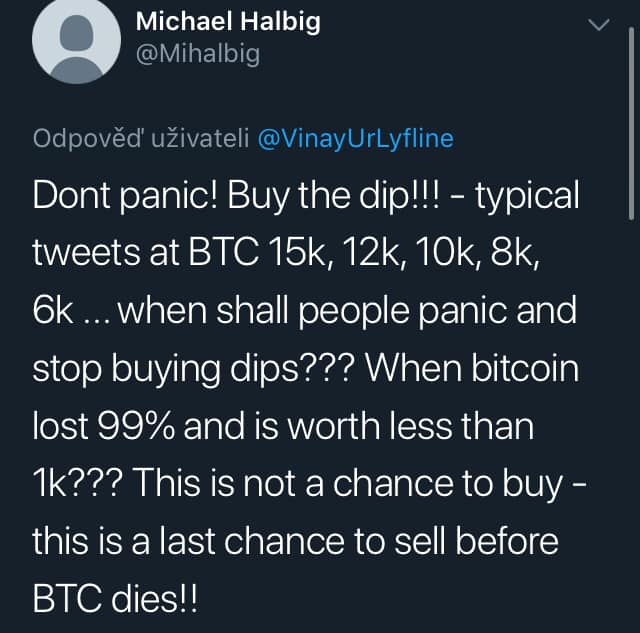Open the @VinayUrLyfline mention link
640x633 pixels.
[x=355, y=139]
